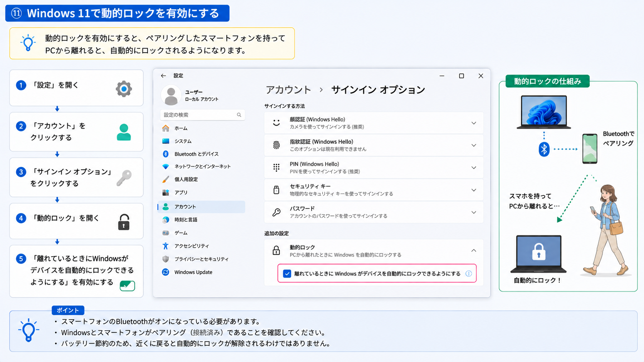
Task: Click the grey key icon in step 3
Action: [x=124, y=178]
